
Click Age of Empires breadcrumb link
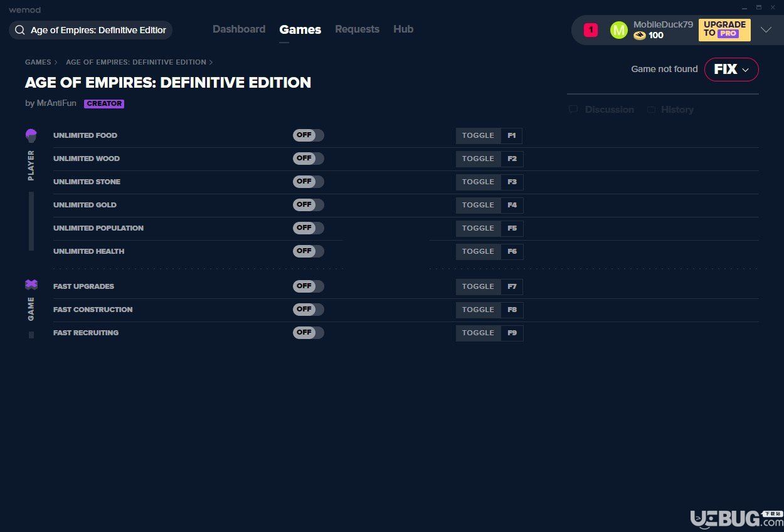(136, 62)
